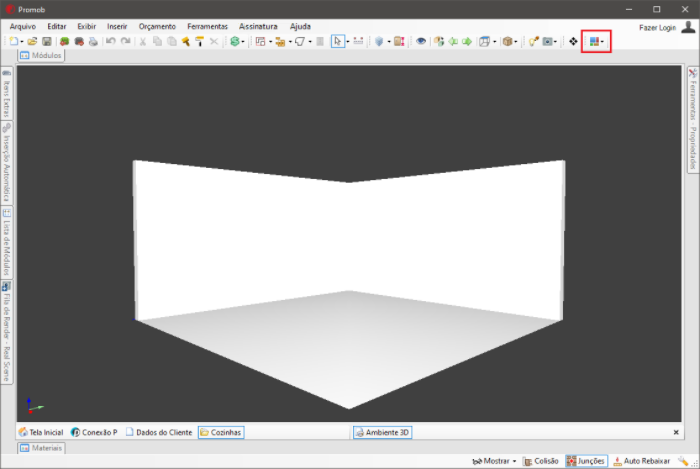Expand the budget dollar dropdown arrow
The image size is (700, 469).
click(243, 42)
